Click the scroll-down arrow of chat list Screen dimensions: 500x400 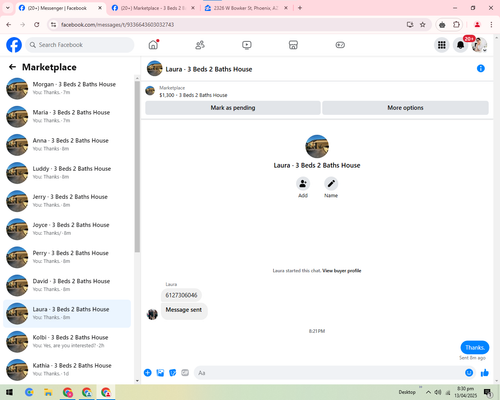point(137,381)
